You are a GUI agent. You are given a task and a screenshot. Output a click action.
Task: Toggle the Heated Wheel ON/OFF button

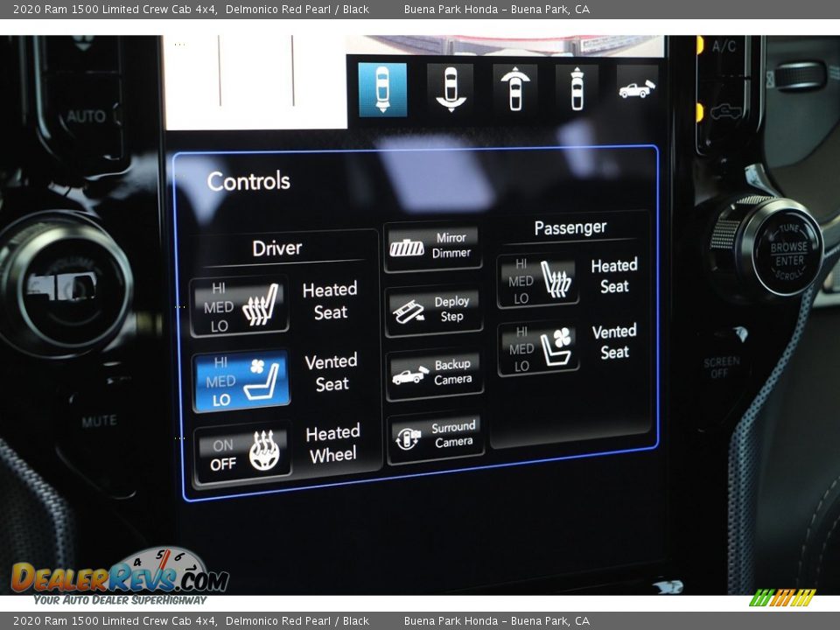pyautogui.click(x=242, y=454)
